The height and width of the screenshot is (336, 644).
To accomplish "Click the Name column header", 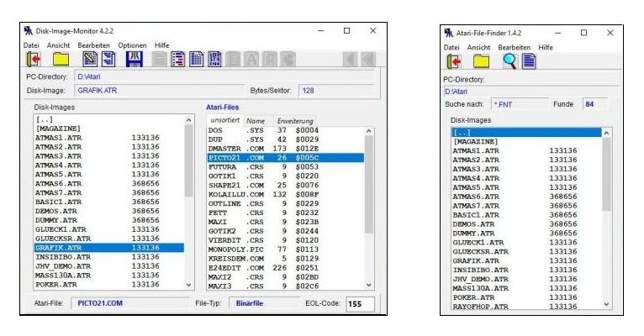I will click(x=256, y=121).
